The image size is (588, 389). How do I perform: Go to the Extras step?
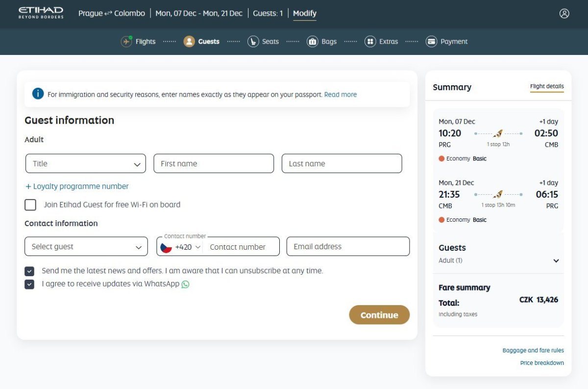[x=381, y=42]
